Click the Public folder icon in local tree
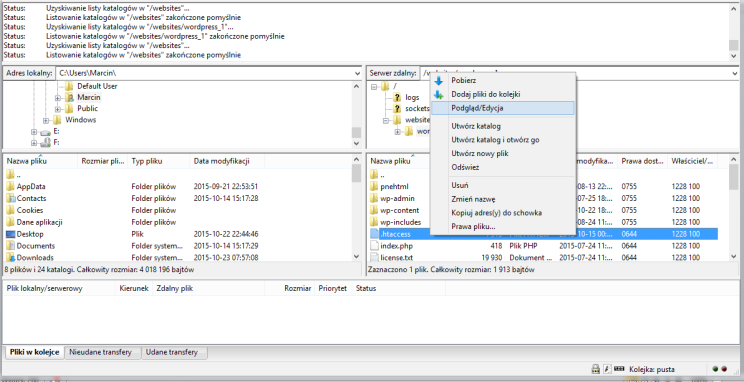744x382 pixels. coord(69,108)
